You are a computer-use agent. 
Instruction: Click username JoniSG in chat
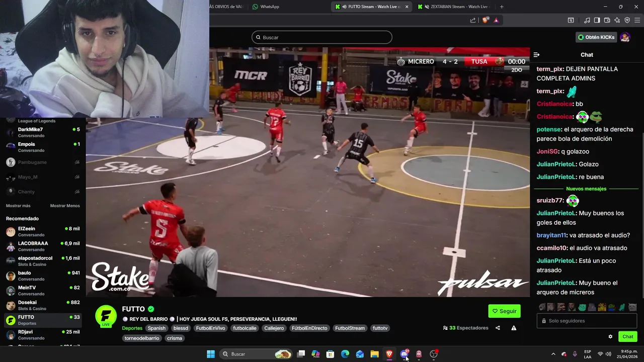tap(548, 151)
